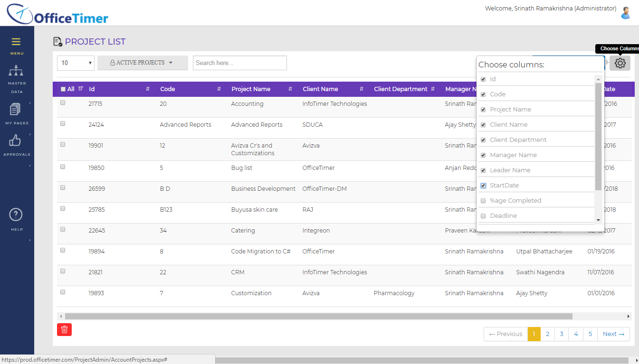This screenshot has width=639, height=364.
Task: Click the Choose Columns gear icon
Action: point(620,63)
